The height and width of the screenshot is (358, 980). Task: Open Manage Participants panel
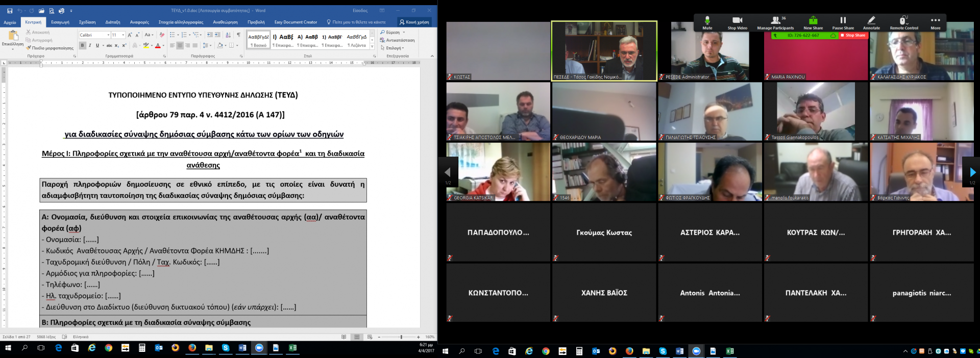pos(775,21)
